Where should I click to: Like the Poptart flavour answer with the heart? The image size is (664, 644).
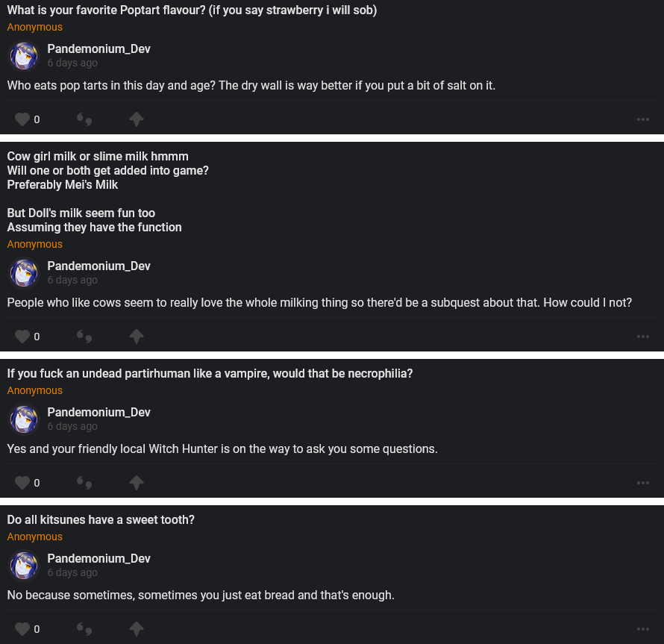[x=22, y=119]
